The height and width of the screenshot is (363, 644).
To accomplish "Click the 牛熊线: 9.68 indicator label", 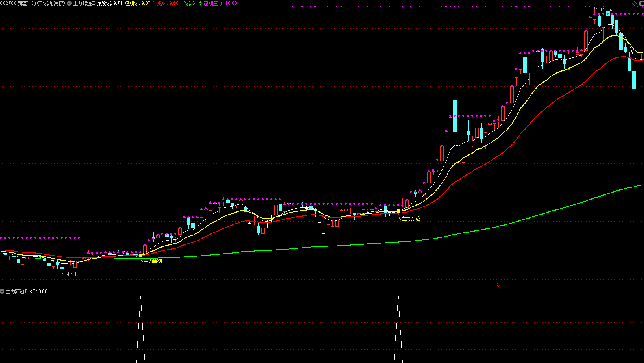I will [166, 3].
